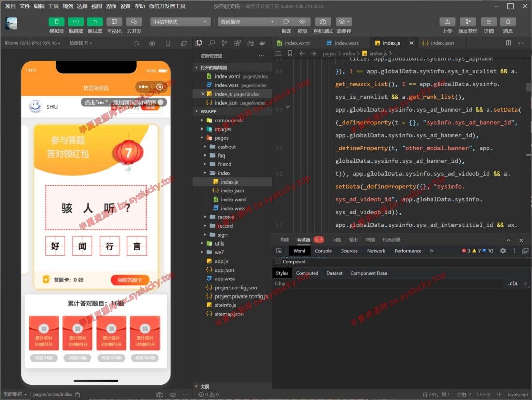Click the Simulator toggle button in toolbar
532x400 pixels.
click(57, 22)
